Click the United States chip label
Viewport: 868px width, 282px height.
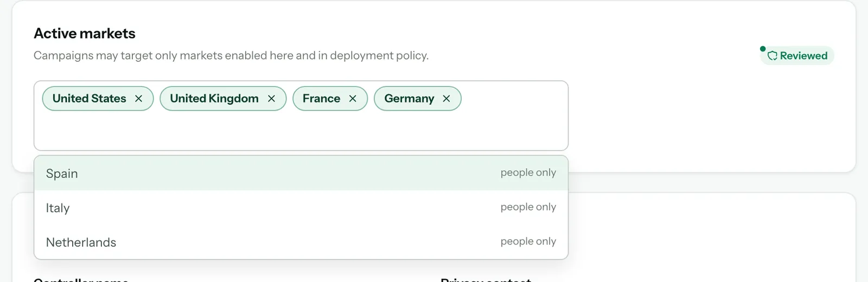click(x=89, y=99)
